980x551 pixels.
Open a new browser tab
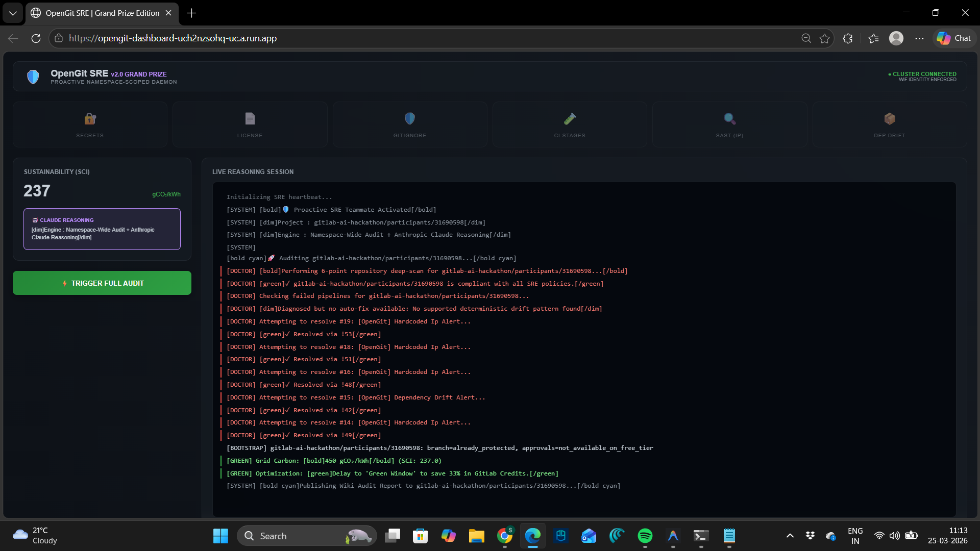(192, 13)
